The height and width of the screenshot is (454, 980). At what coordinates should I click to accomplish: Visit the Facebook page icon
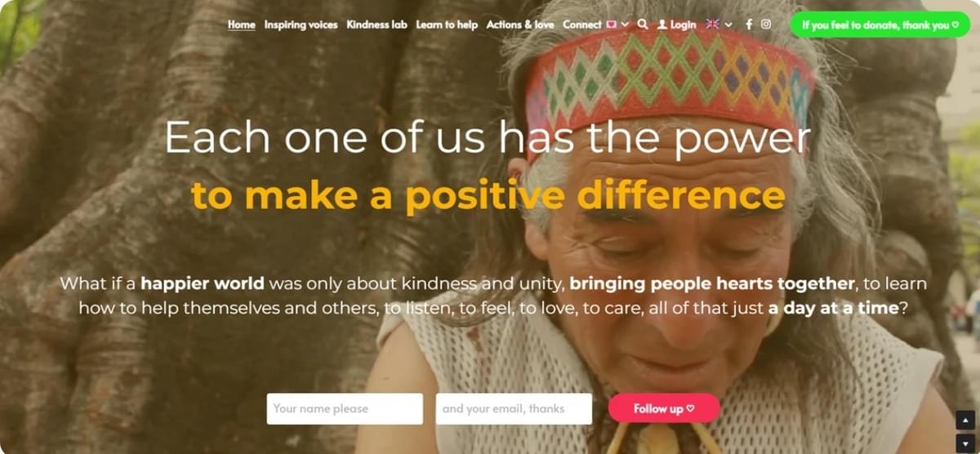click(749, 24)
